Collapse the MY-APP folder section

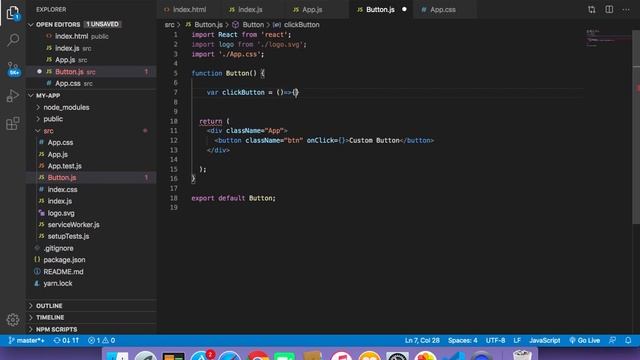click(48, 96)
